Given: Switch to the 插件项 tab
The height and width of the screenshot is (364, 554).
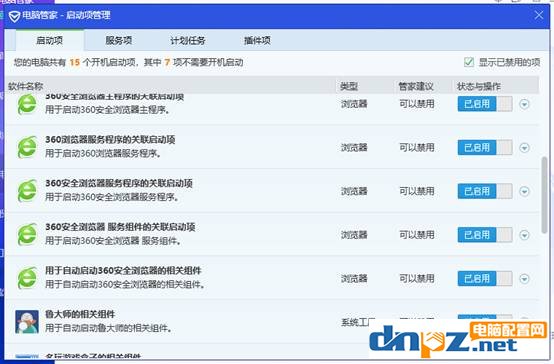Looking at the screenshot, I should pos(257,40).
